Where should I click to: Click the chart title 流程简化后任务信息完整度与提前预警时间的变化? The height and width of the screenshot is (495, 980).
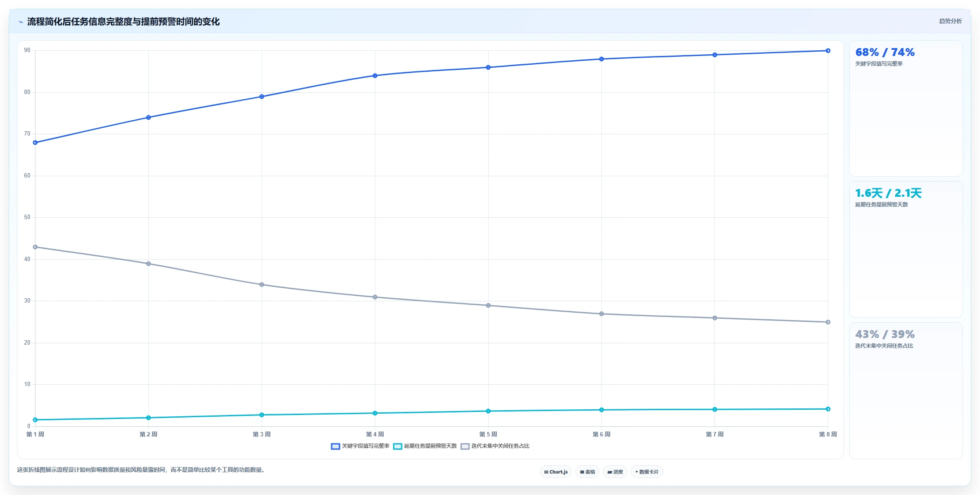(x=123, y=22)
